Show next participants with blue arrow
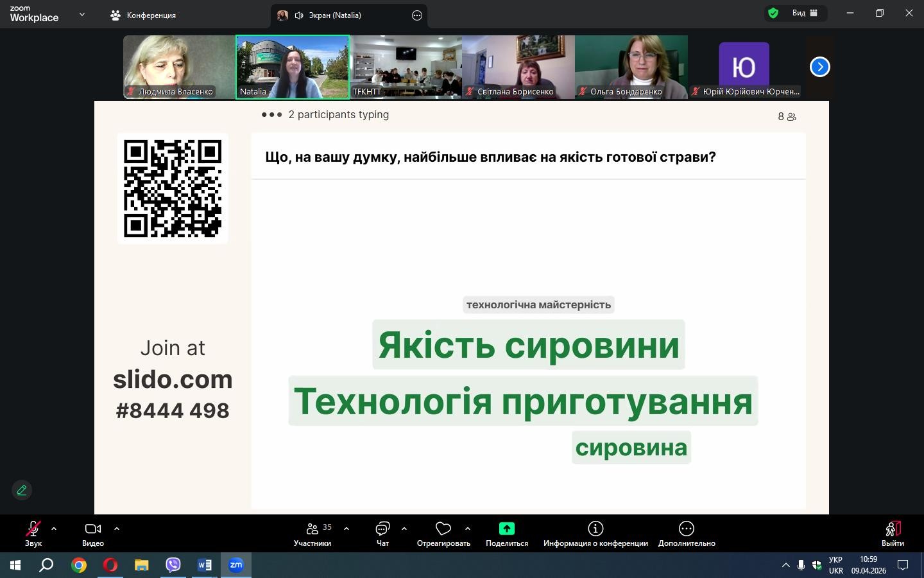 click(819, 67)
